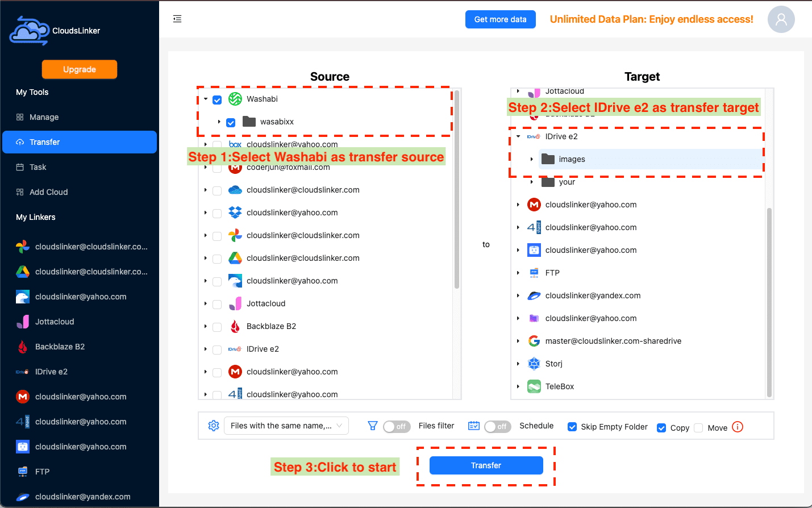Viewport: 812px width, 508px height.
Task: Click the red info icon beside Move
Action: (738, 427)
